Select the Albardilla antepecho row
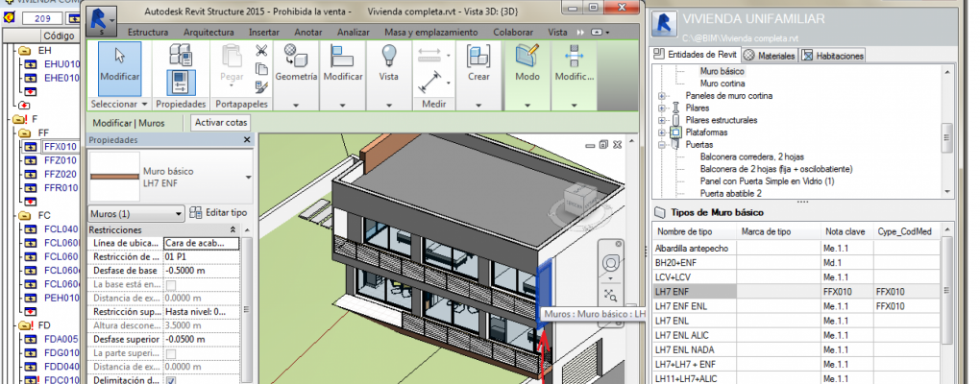Image resolution: width=980 pixels, height=384 pixels. 797,248
